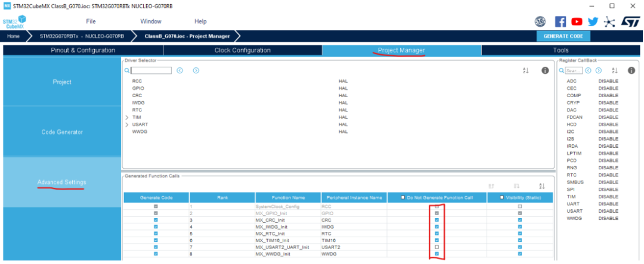644x264 pixels.
Task: Open the YouTube channel icon
Action: pos(577,22)
